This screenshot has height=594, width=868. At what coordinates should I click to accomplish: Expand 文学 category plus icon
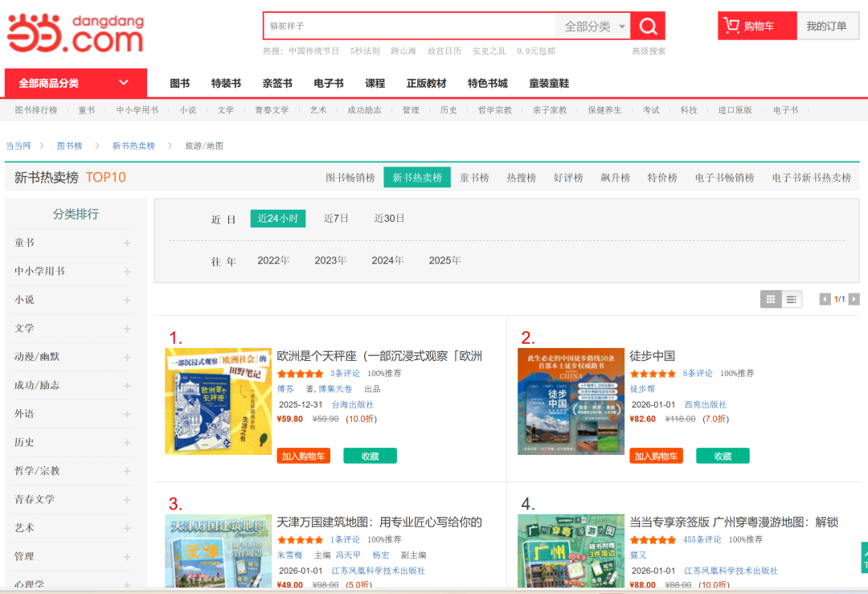coord(127,329)
